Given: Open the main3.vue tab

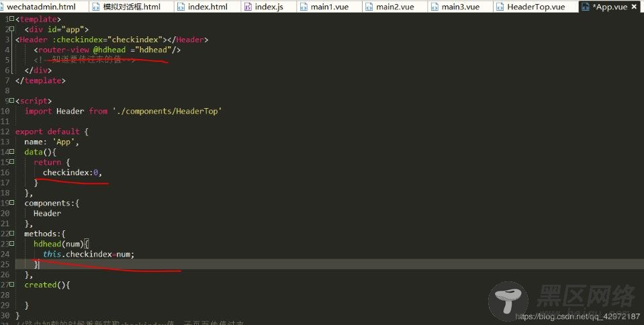Looking at the screenshot, I should tap(461, 7).
